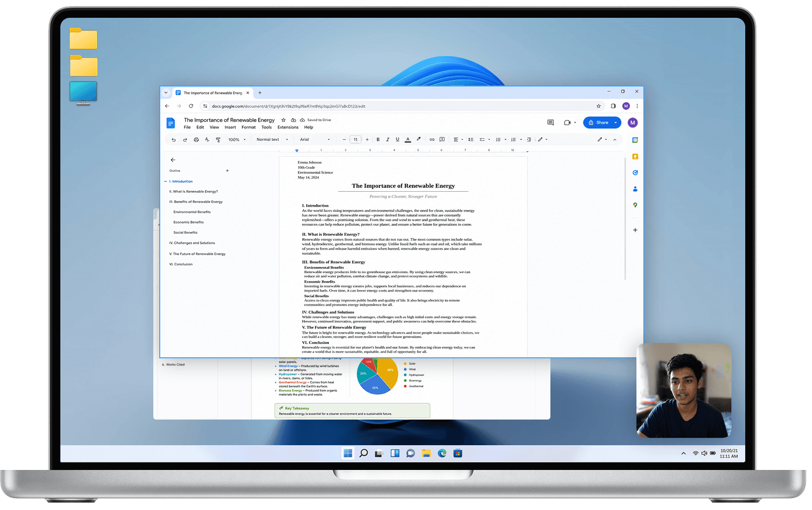Expand the Share button dropdown arrow
812x510 pixels.
pyautogui.click(x=616, y=123)
